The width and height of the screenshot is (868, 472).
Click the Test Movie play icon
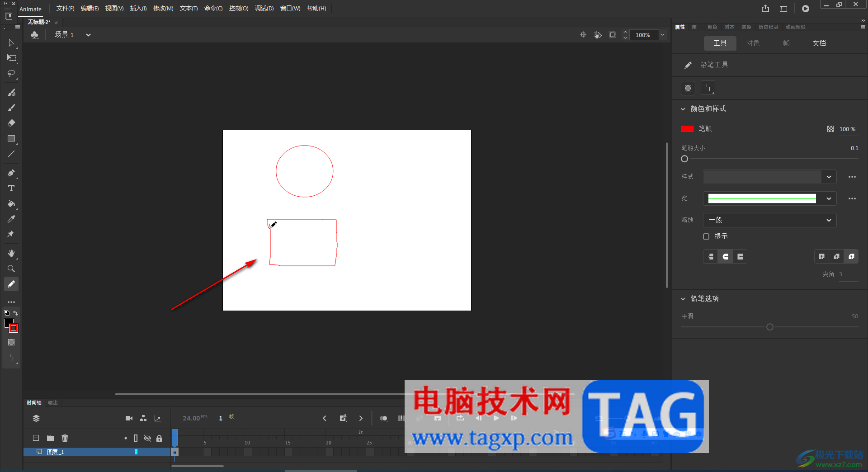tap(806, 9)
